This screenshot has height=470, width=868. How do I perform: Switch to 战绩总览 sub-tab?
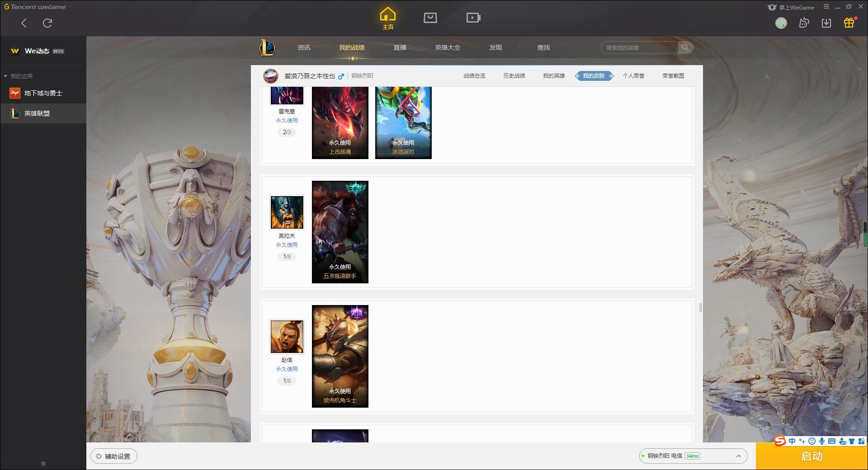tap(474, 76)
